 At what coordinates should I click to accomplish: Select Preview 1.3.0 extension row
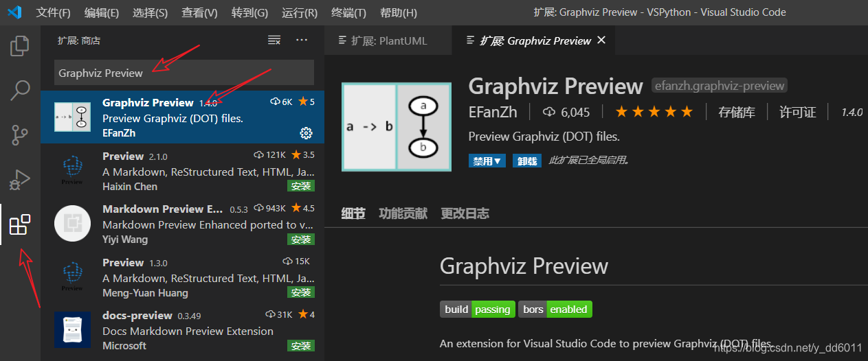(182, 277)
